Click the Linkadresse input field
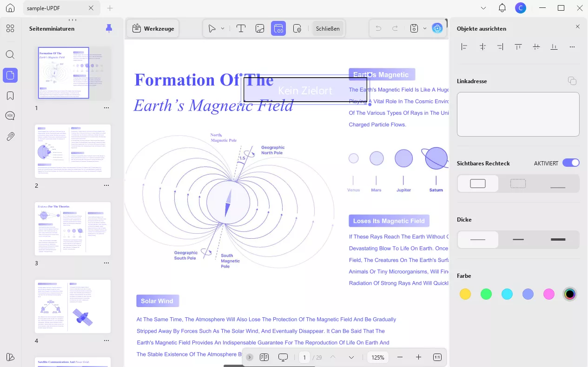 pyautogui.click(x=518, y=114)
